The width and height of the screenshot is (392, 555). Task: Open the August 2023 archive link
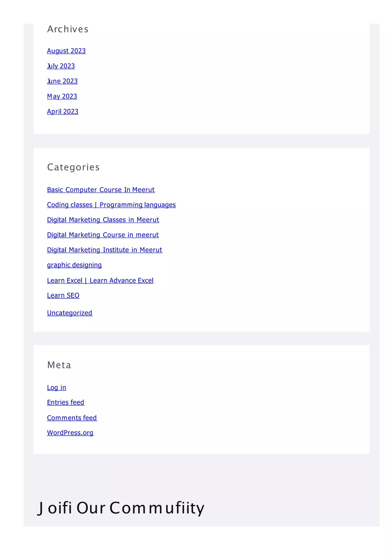point(66,51)
